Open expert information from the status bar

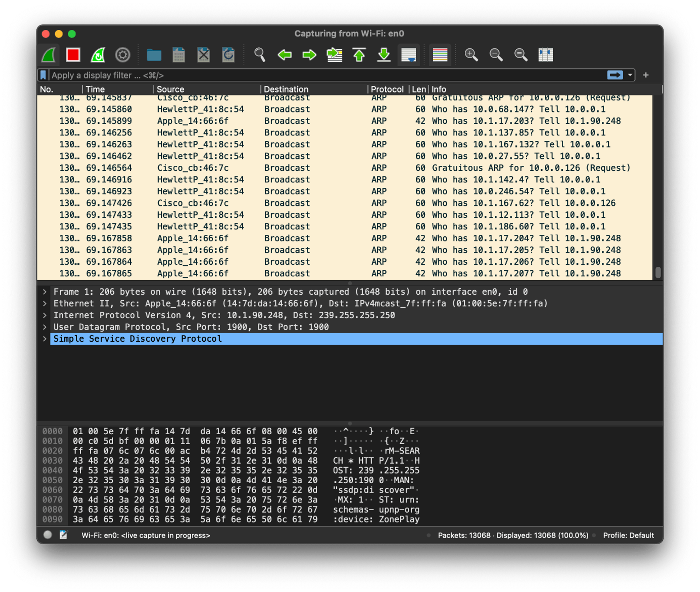pyautogui.click(x=47, y=535)
